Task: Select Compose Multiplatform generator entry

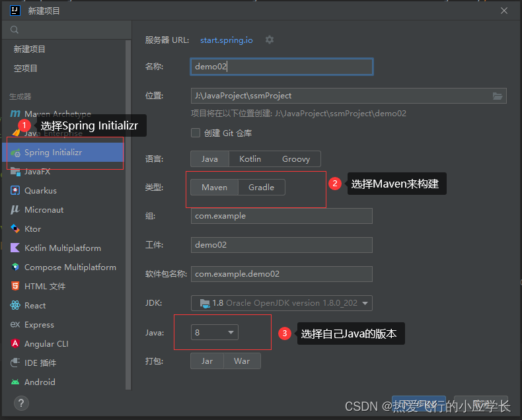Action: (63, 267)
